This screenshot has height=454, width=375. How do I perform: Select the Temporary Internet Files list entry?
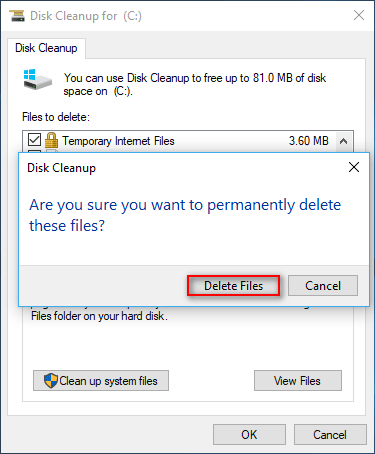179,141
